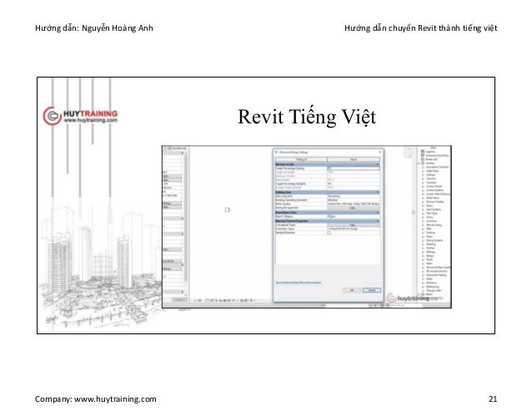Click Cancel in Advanced Energy Settings dialog
The width and height of the screenshot is (532, 411).
click(x=372, y=290)
